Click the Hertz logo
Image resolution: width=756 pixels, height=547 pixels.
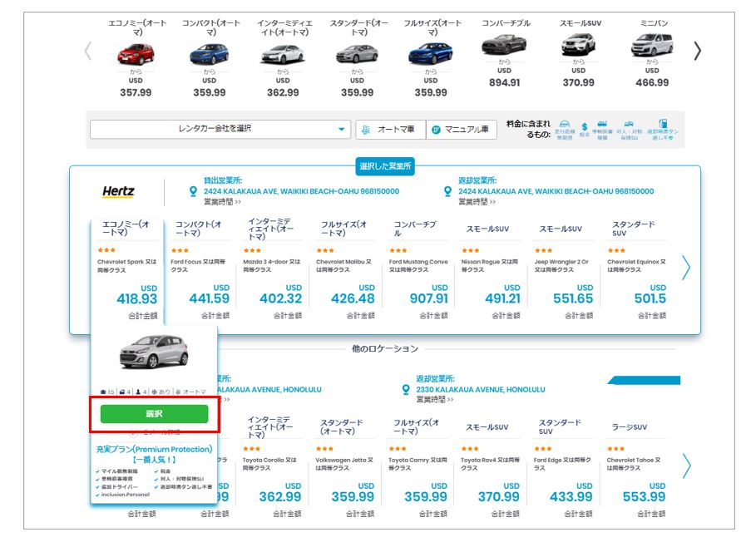[118, 192]
